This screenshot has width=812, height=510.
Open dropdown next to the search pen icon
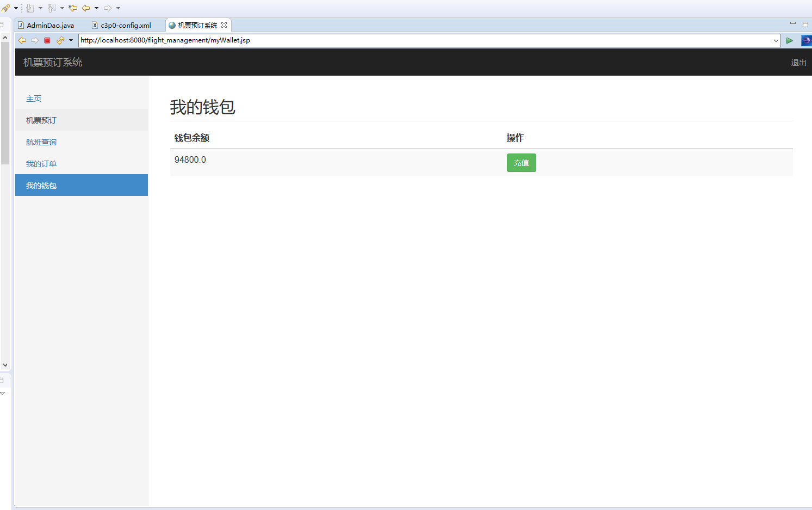16,8
